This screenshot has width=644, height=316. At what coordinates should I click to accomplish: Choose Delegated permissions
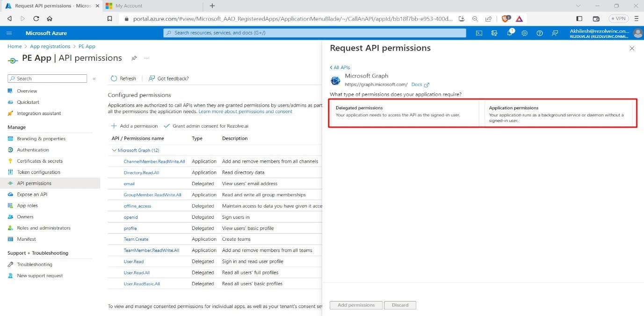[405, 113]
